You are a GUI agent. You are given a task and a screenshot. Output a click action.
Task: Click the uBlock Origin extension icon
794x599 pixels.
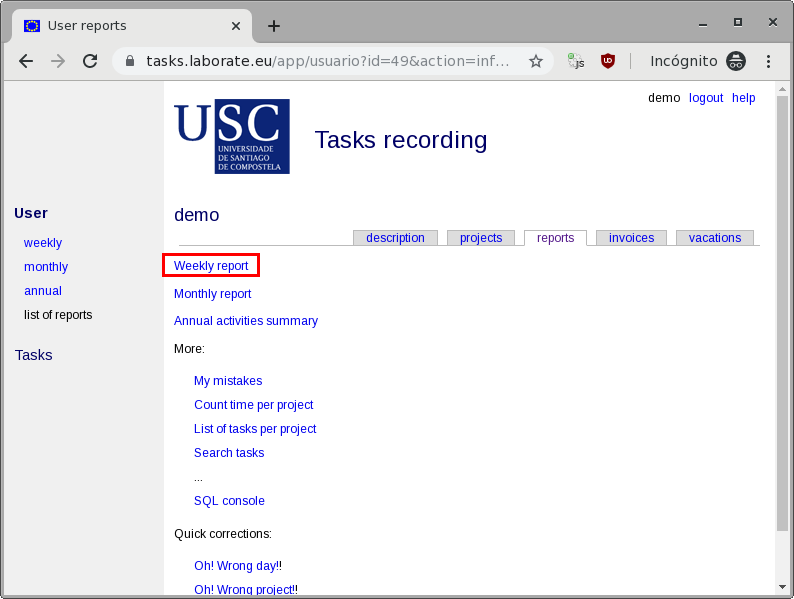coord(608,61)
